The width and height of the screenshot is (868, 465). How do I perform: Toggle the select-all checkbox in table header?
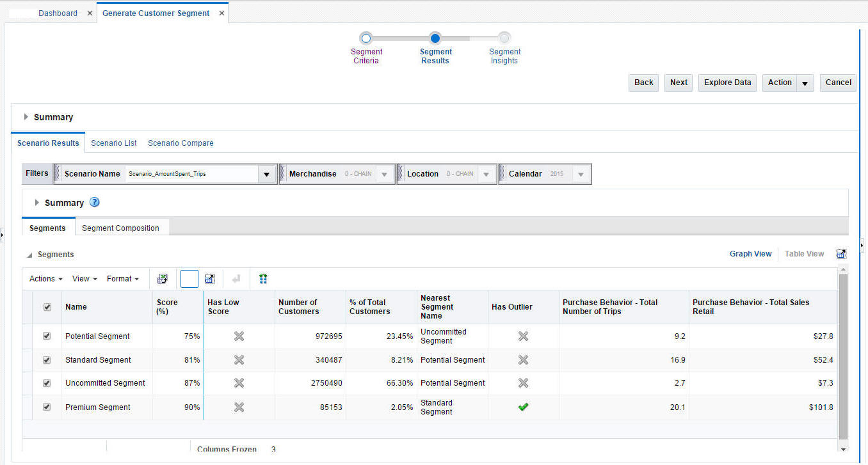pyautogui.click(x=47, y=307)
